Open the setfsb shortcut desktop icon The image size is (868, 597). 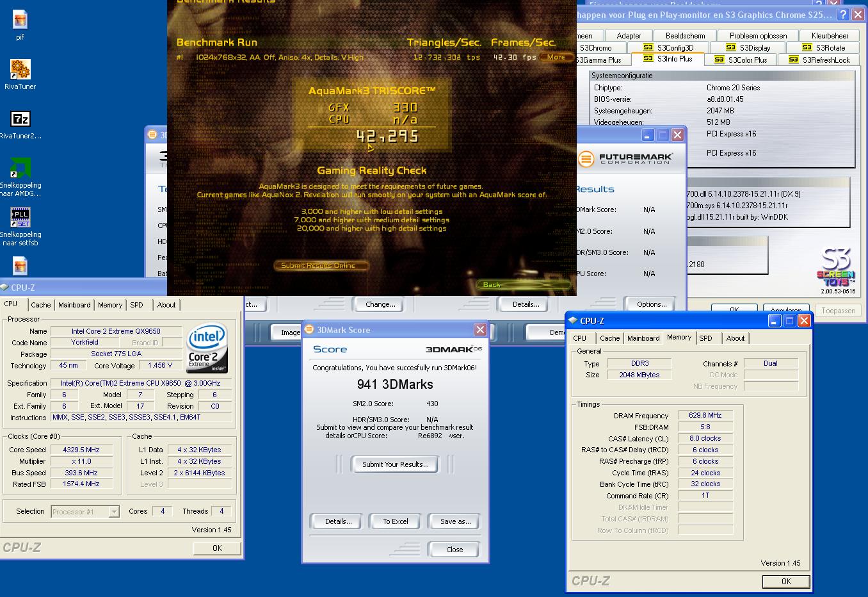click(20, 217)
